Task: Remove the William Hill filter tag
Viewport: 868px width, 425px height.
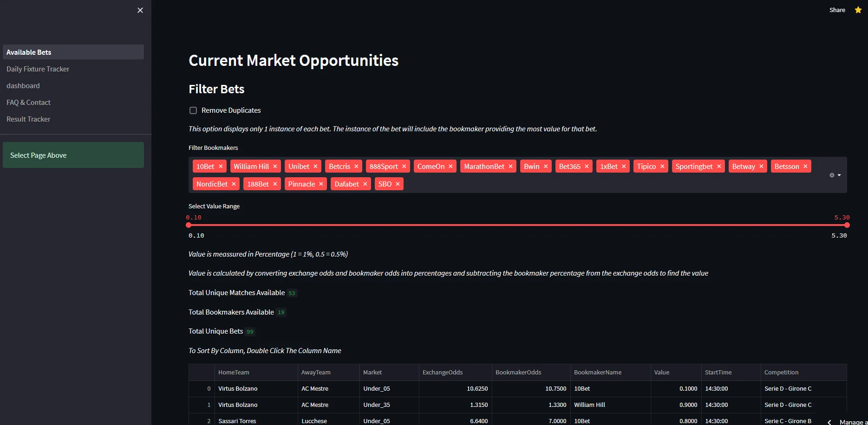Action: pos(275,167)
